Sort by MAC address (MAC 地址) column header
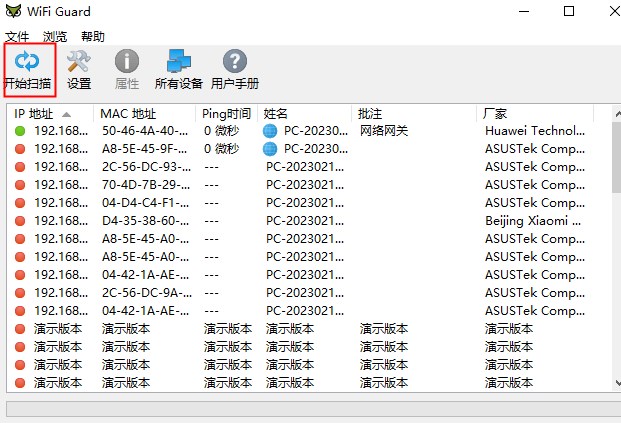This screenshot has width=621, height=423. pyautogui.click(x=128, y=114)
